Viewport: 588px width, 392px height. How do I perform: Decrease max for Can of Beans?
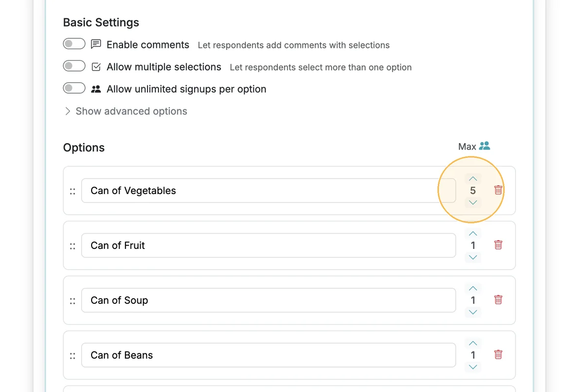coord(473,367)
